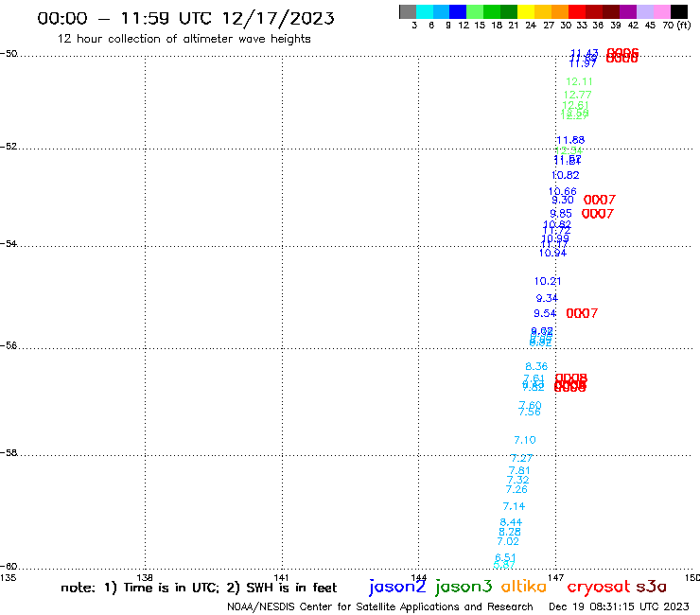700x615 pixels.
Task: Click the wave height value 9.54
Action: pyautogui.click(x=545, y=313)
